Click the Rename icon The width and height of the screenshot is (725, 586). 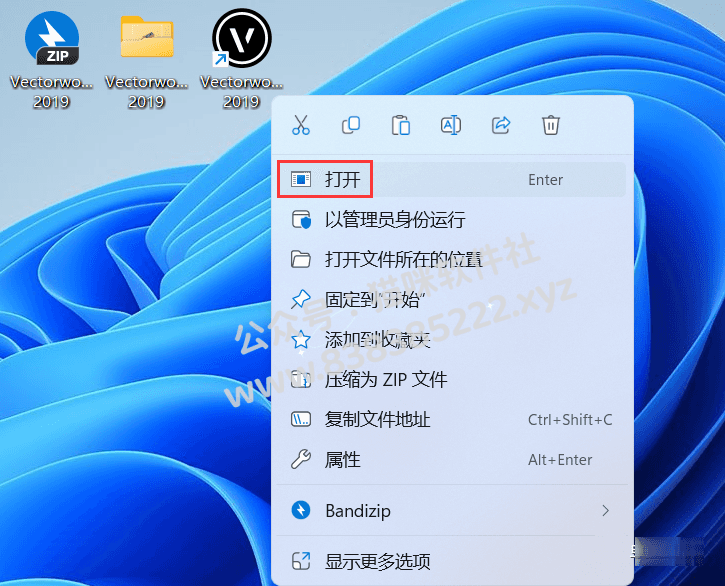[x=451, y=125]
